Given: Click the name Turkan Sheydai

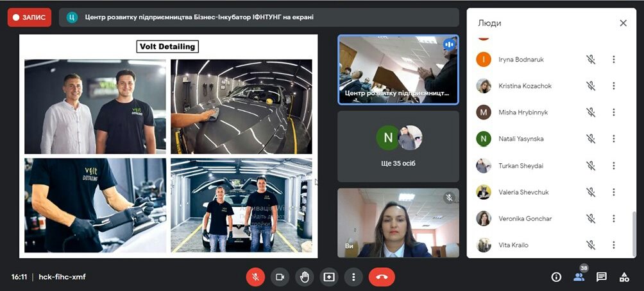Looking at the screenshot, I should tap(521, 166).
